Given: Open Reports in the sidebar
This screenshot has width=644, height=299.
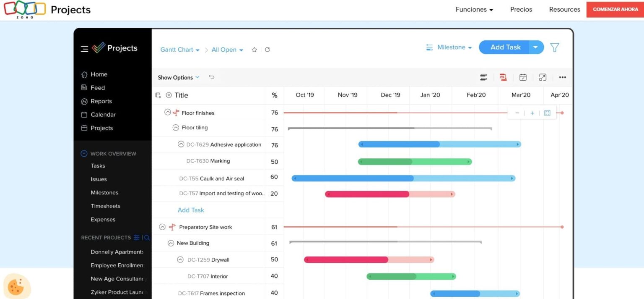Looking at the screenshot, I should (101, 101).
